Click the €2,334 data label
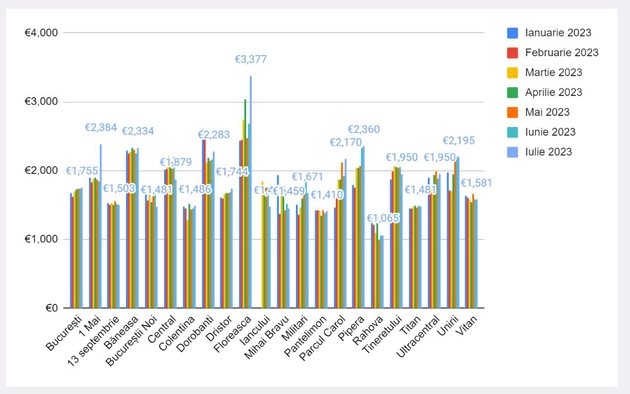Viewport: 630px width, 394px height. [x=138, y=131]
